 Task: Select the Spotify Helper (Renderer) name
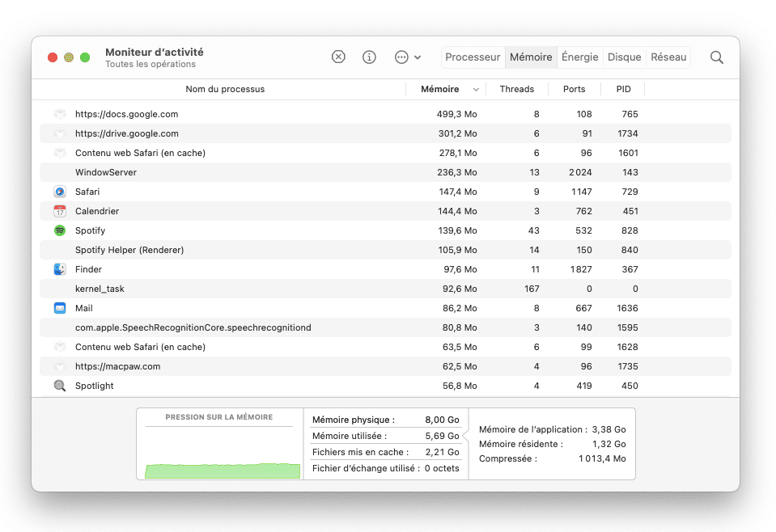point(129,250)
